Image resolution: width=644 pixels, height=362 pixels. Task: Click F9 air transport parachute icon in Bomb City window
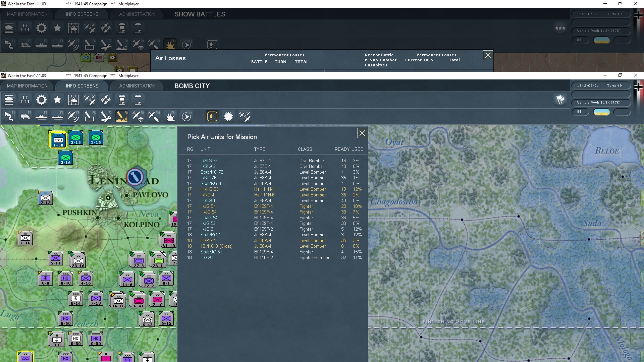138,116
